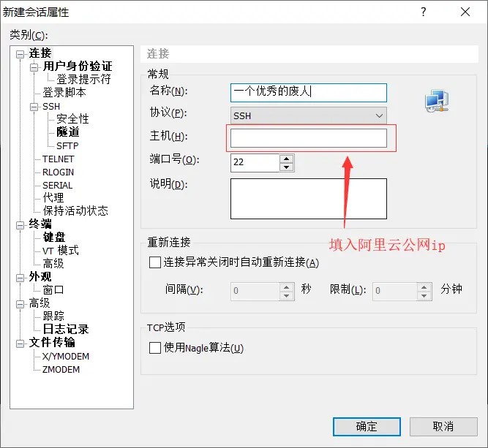This screenshot has width=488, height=448.
Task: Enable 连接异常关闭时自动重新连接 checkbox
Action: click(155, 262)
